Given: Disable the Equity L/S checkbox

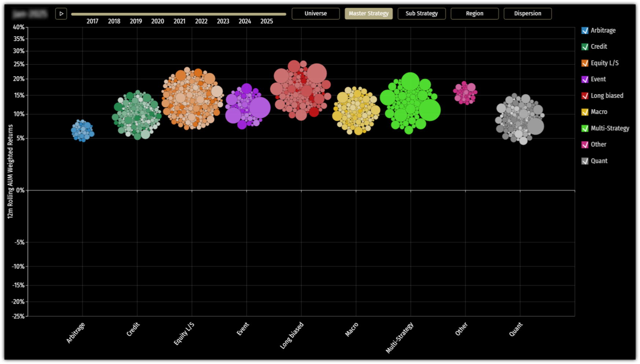Looking at the screenshot, I should [x=585, y=63].
